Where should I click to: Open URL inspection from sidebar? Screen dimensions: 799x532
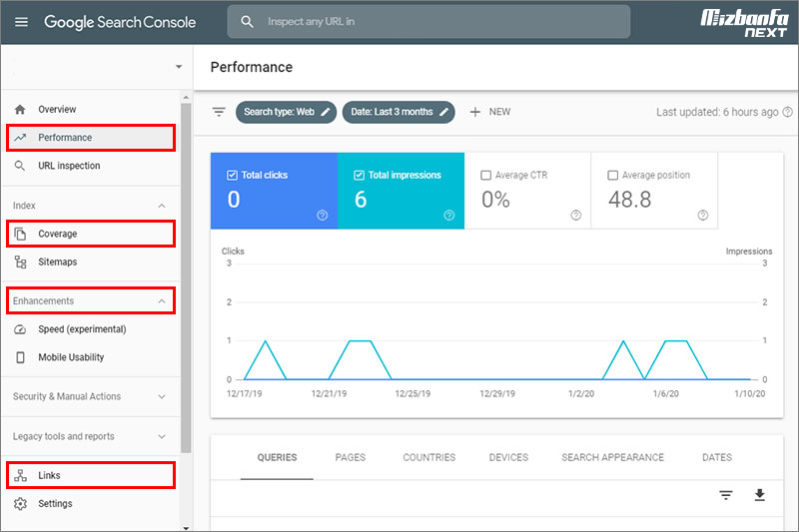(x=69, y=166)
